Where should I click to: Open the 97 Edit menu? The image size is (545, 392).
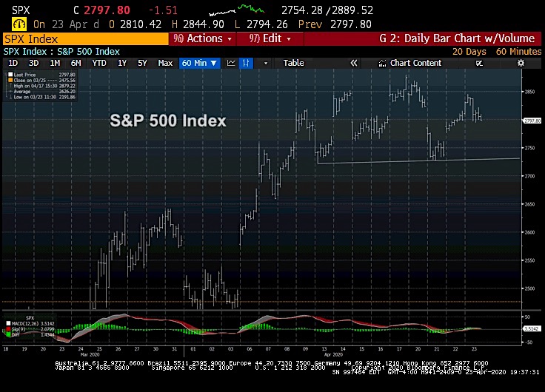270,38
